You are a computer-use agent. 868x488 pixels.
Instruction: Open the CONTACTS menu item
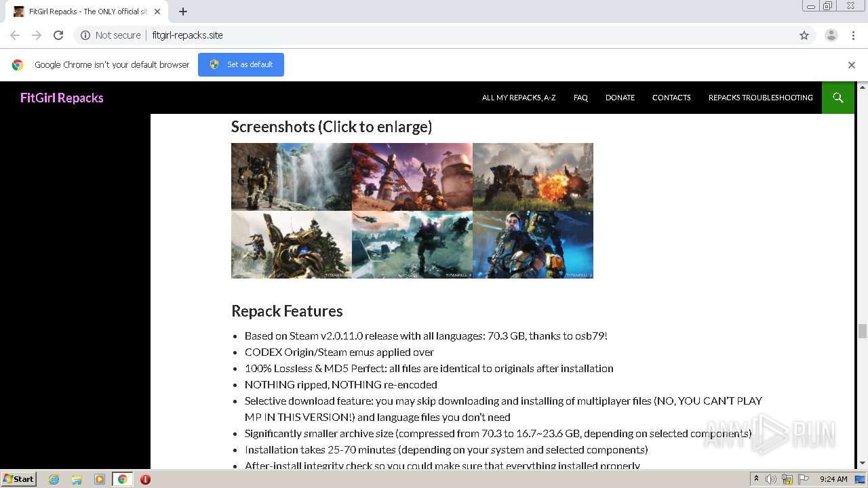click(x=671, y=98)
